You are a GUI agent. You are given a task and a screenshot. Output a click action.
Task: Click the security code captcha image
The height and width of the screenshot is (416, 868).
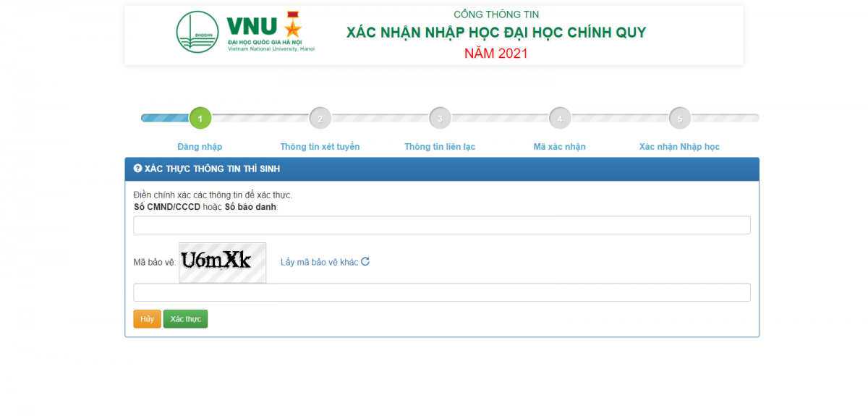click(222, 262)
